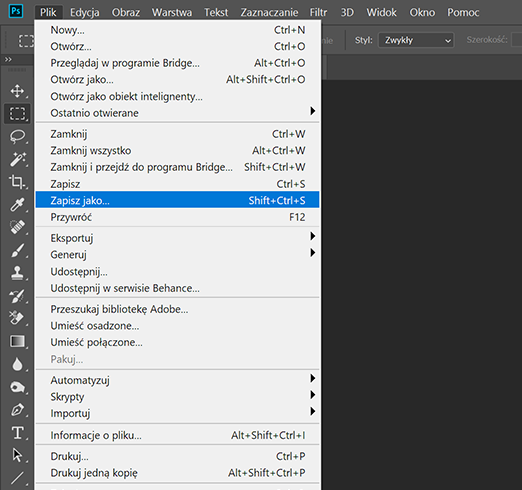Select the Type tool

click(17, 433)
